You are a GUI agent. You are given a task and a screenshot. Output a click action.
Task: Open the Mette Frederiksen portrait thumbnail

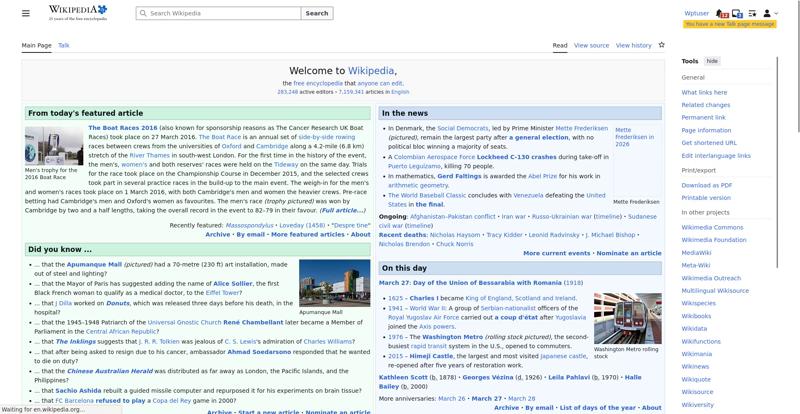tap(636, 174)
